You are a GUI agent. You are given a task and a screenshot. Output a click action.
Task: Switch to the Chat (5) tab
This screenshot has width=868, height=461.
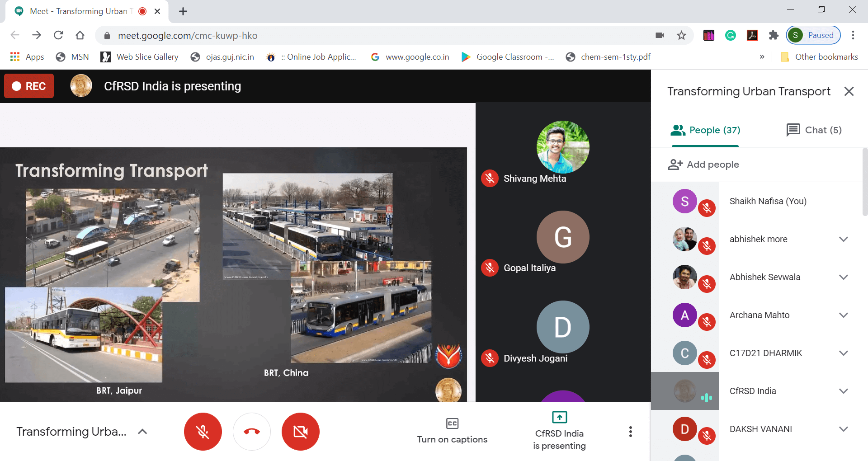click(814, 130)
